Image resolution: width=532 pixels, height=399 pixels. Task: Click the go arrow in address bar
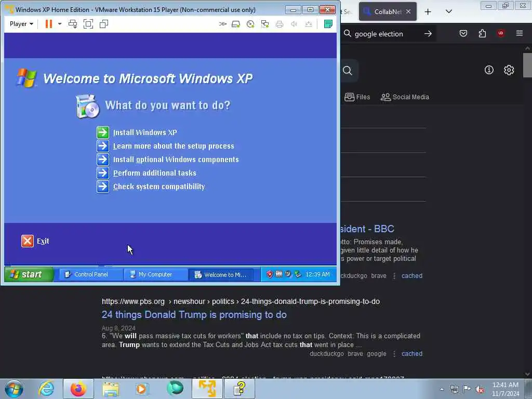pos(428,34)
